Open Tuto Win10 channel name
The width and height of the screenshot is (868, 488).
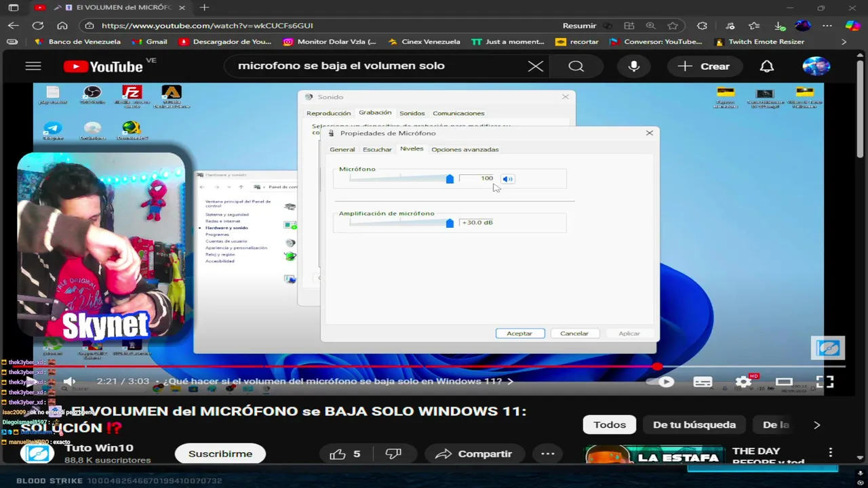coord(99,447)
